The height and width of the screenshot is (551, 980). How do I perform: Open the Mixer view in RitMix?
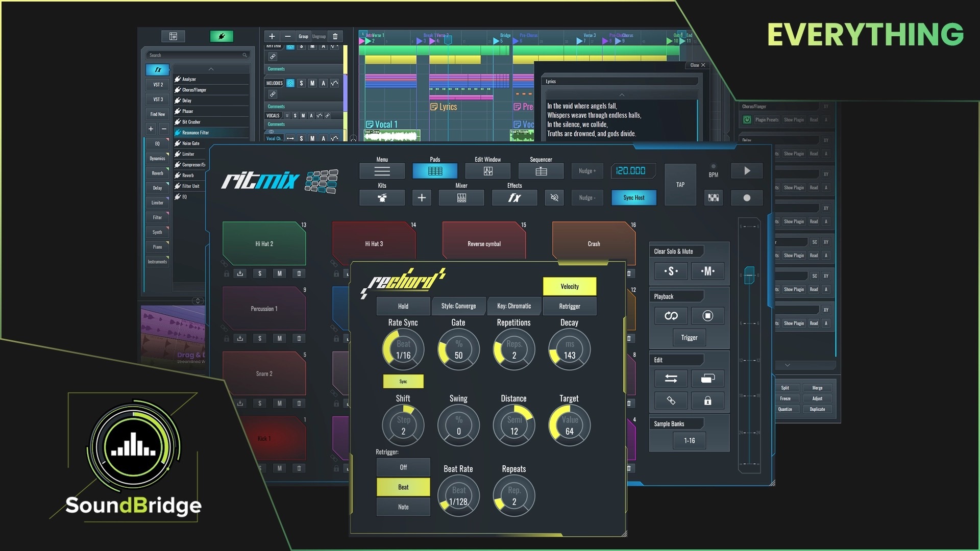tap(461, 198)
